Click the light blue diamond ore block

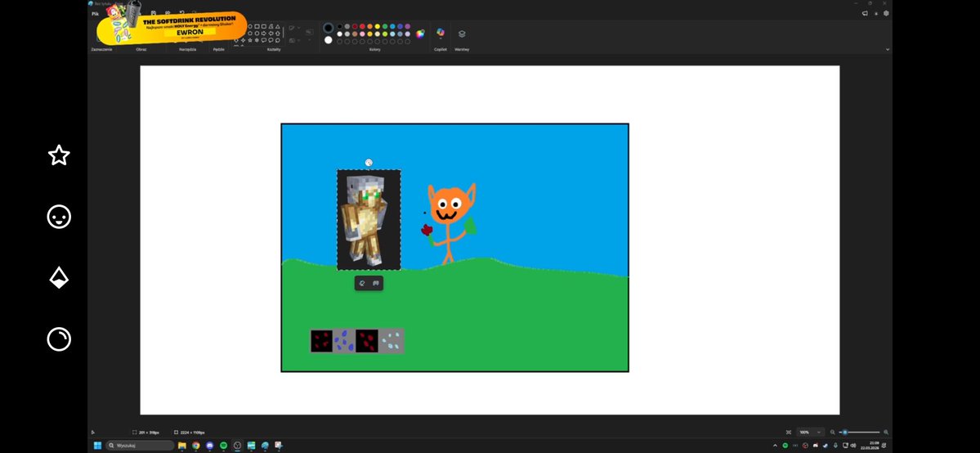(x=392, y=341)
